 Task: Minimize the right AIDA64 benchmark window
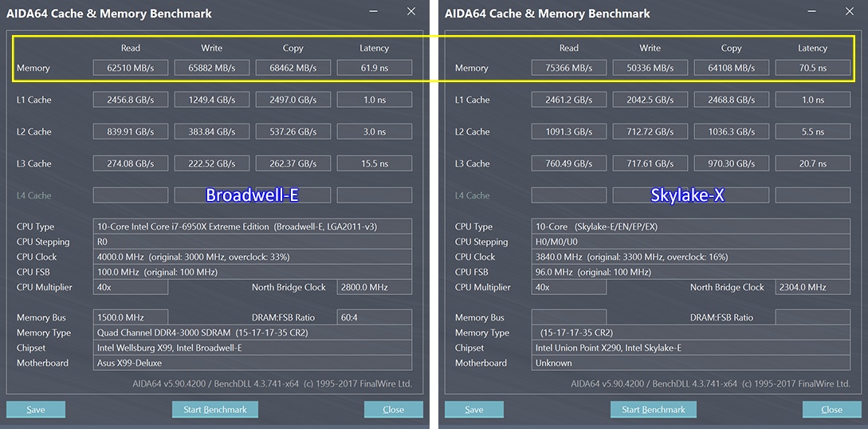812,12
